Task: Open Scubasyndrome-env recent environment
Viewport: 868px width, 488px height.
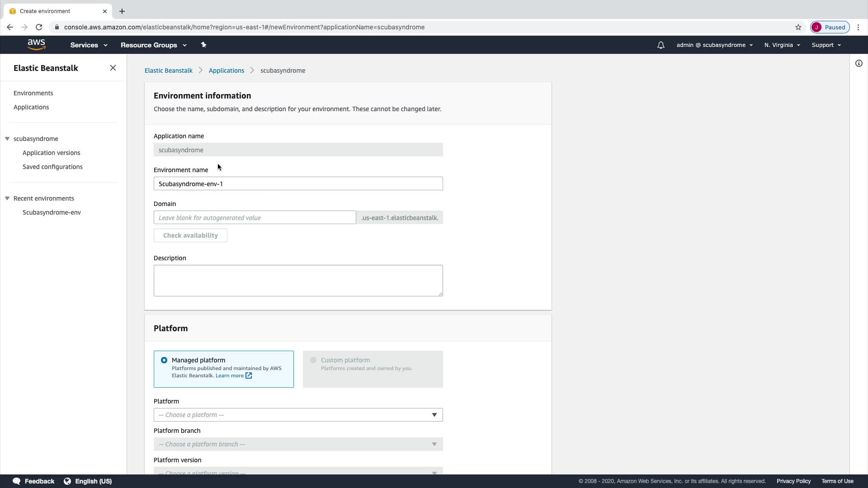Action: coord(52,212)
